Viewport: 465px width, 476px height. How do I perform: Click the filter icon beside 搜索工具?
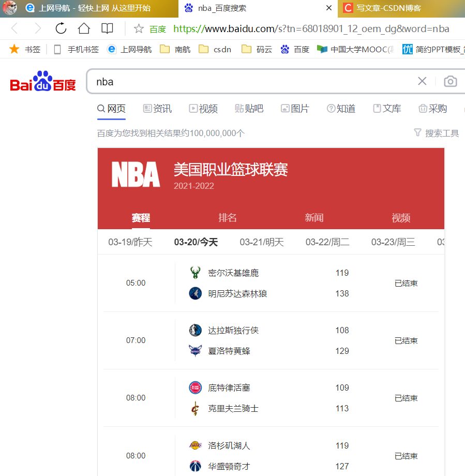417,133
